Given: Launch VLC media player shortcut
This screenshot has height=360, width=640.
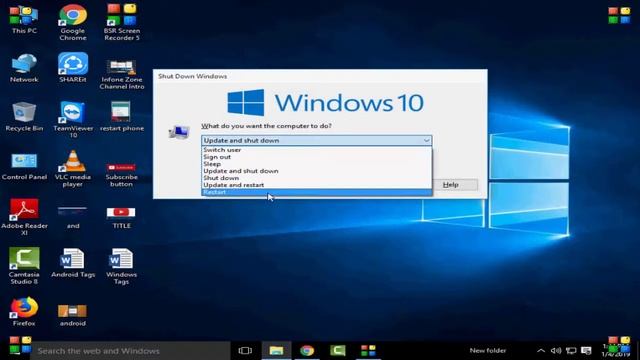Looking at the screenshot, I should [73, 169].
